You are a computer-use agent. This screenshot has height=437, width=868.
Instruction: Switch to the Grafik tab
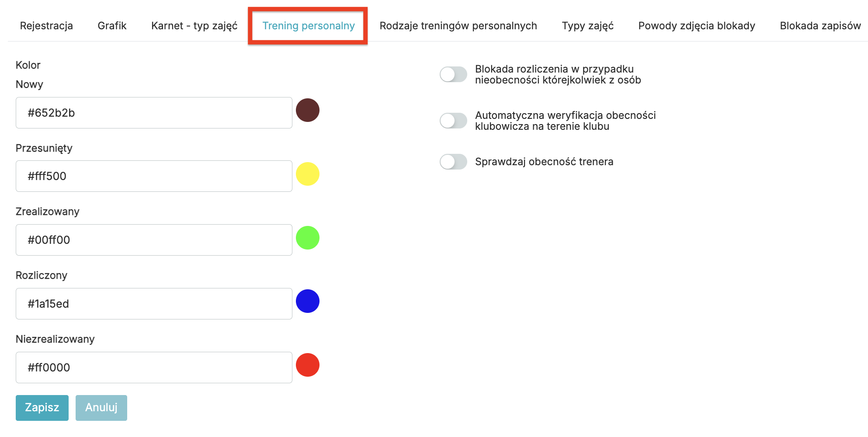[112, 26]
